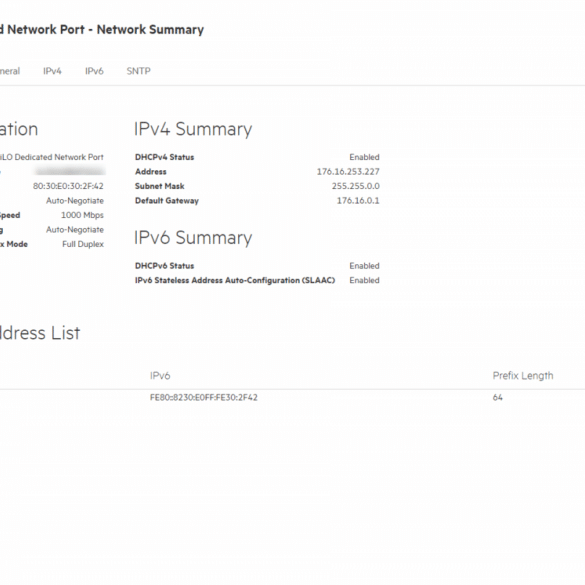Click the IPv4 Summary heading
The height and width of the screenshot is (585, 585).
[x=193, y=129]
